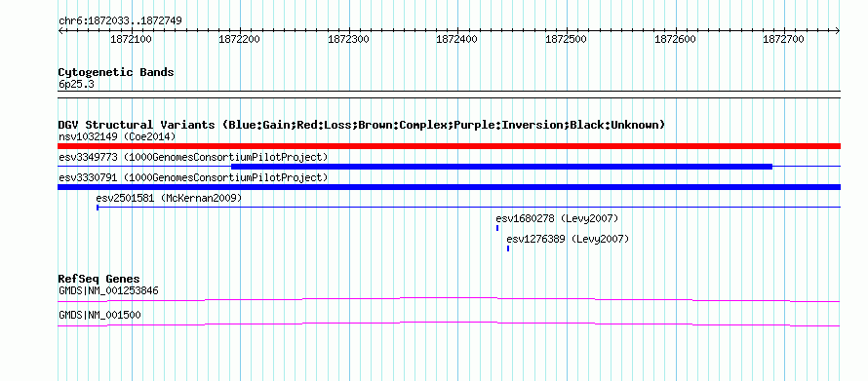Click the DGV Structural Variants track heading
868x381 pixels.
tap(362, 125)
